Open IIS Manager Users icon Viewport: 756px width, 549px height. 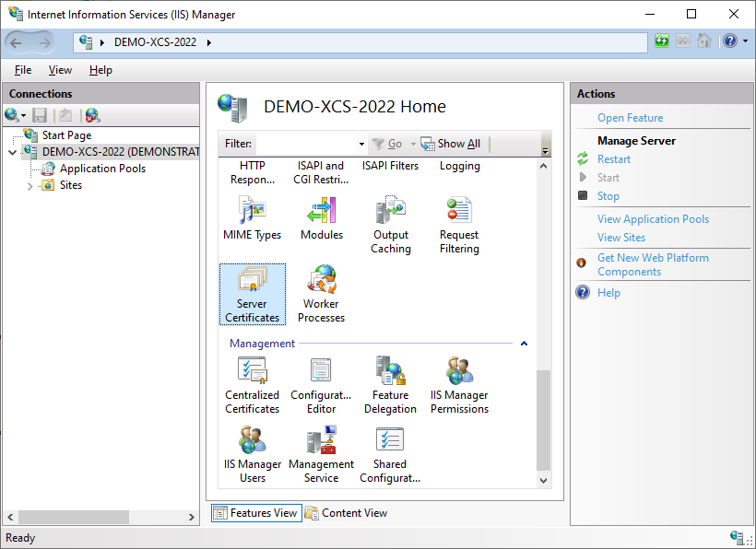tap(253, 439)
